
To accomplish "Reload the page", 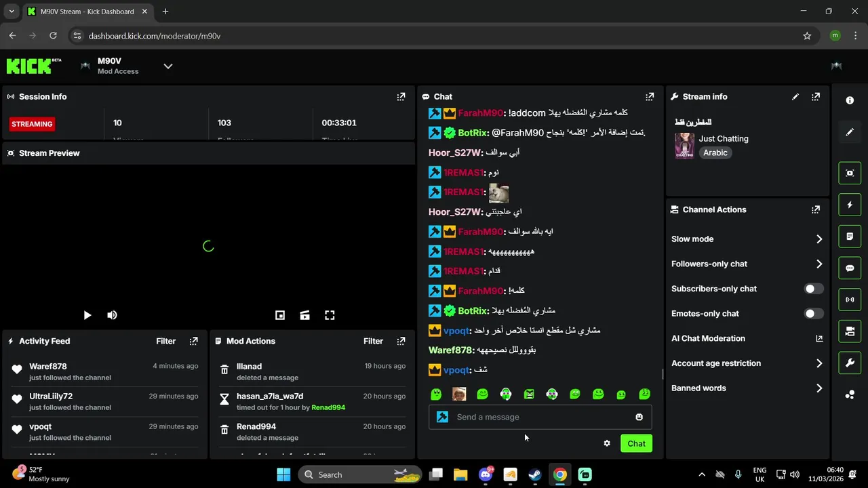I will (x=53, y=36).
